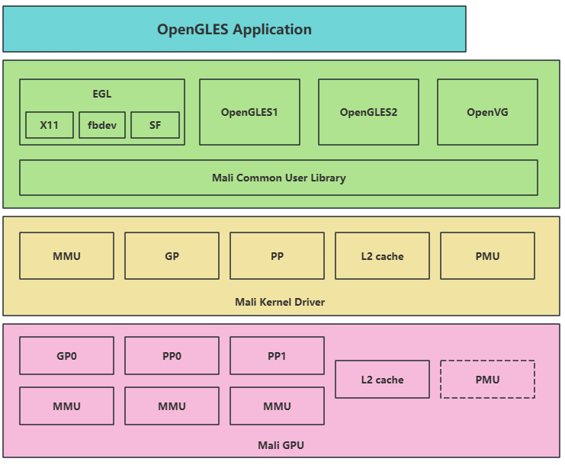The height and width of the screenshot is (465, 565).
Task: Select the GP0 block
Action: coord(67,356)
